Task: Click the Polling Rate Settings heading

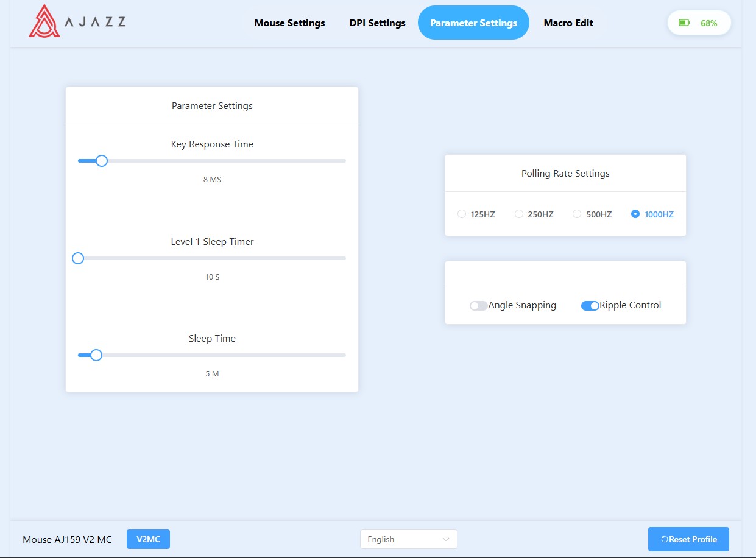Action: [565, 174]
